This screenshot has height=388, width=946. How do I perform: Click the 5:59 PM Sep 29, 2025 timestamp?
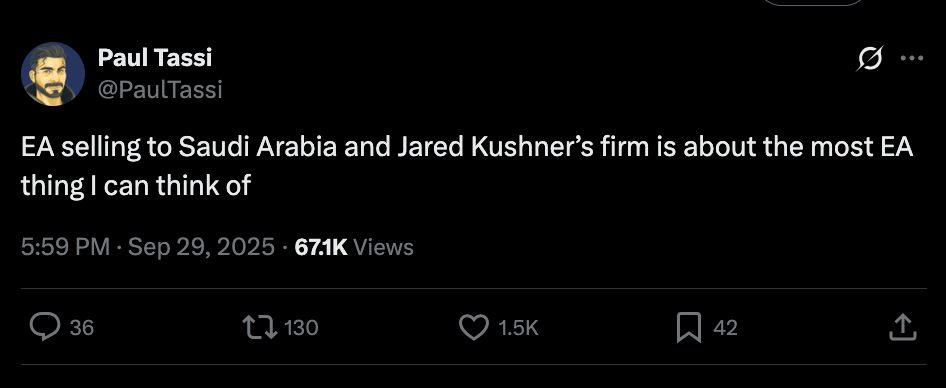(x=147, y=247)
